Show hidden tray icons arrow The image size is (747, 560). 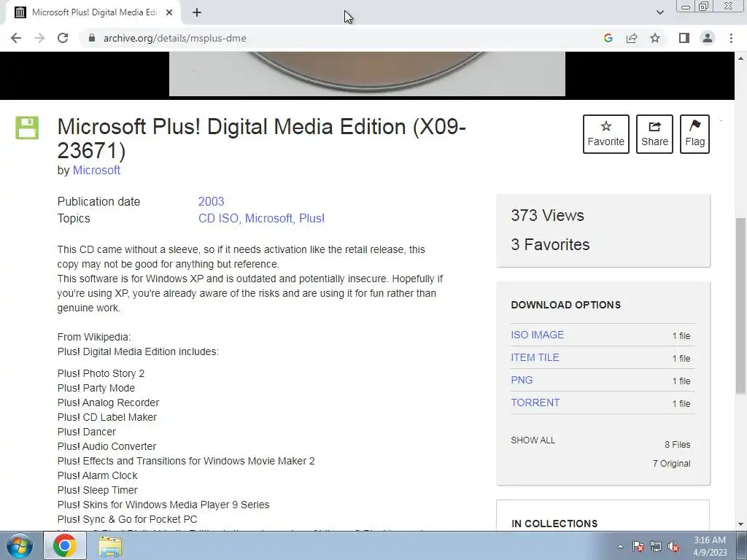click(620, 546)
